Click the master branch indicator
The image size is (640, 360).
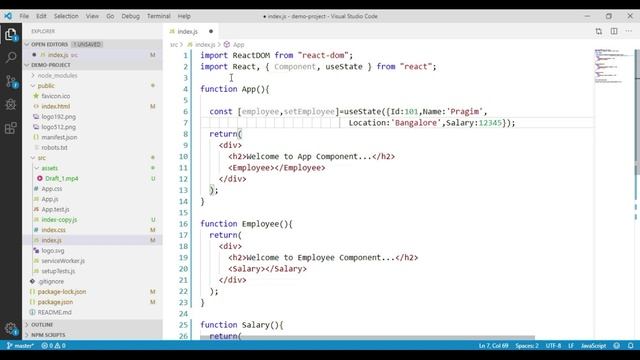click(x=20, y=346)
